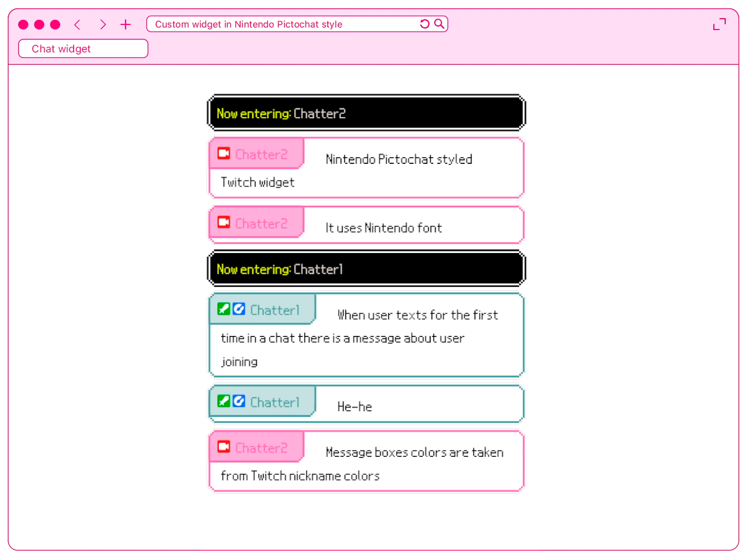Click the browser forward arrow
Viewport: 747px width, 560px height.
pos(103,24)
